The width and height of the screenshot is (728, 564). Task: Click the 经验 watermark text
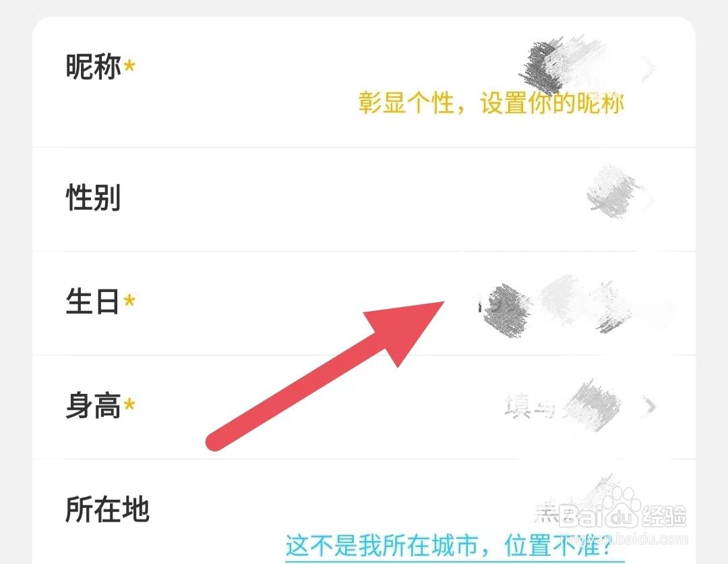(664, 515)
